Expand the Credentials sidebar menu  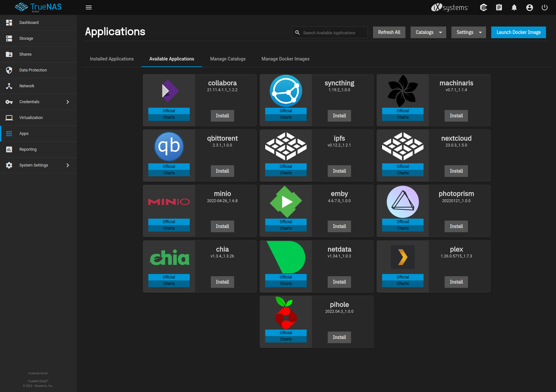click(38, 102)
